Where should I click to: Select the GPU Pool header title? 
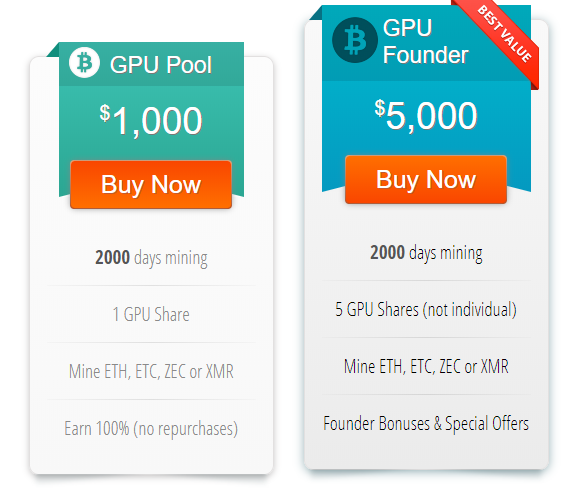161,65
